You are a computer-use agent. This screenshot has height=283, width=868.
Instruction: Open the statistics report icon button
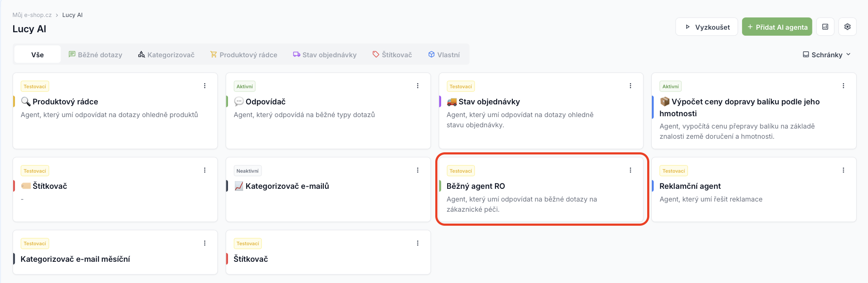825,27
